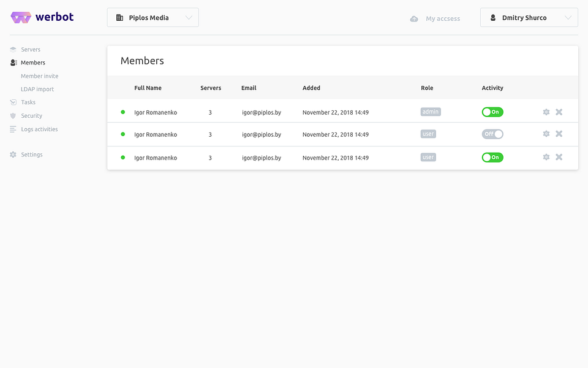Toggle activity switch in the last member row

pyautogui.click(x=492, y=158)
